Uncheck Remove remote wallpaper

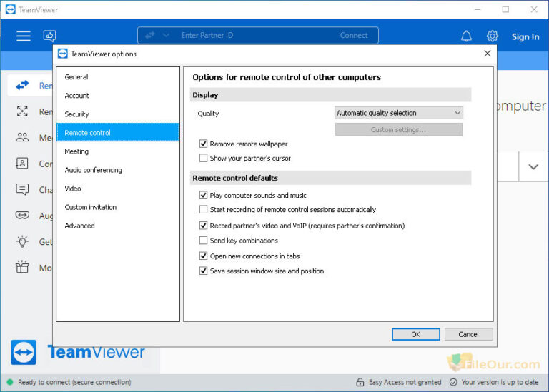[x=203, y=144]
